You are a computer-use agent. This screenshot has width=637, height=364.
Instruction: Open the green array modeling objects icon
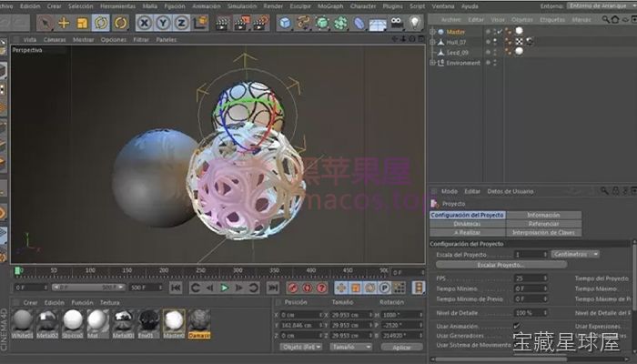(340, 23)
